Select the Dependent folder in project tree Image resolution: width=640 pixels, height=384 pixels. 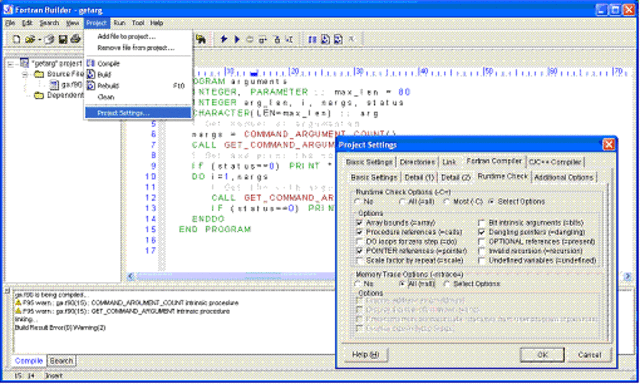click(65, 95)
